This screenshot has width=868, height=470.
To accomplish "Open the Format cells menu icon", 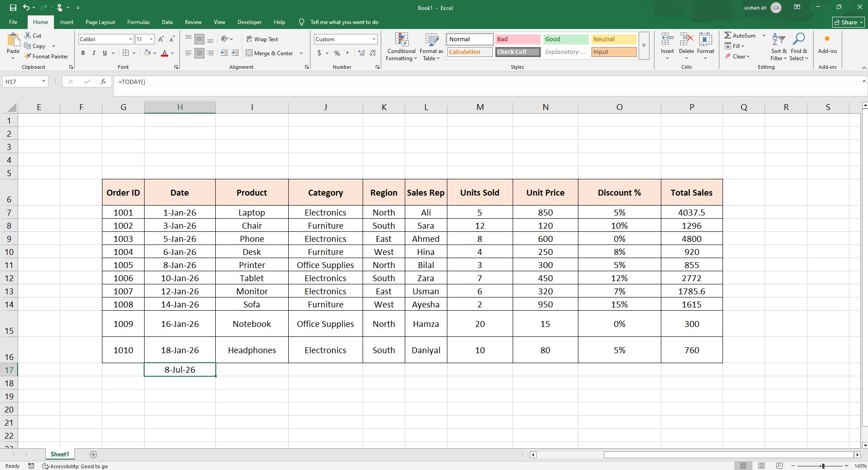I will click(705, 40).
